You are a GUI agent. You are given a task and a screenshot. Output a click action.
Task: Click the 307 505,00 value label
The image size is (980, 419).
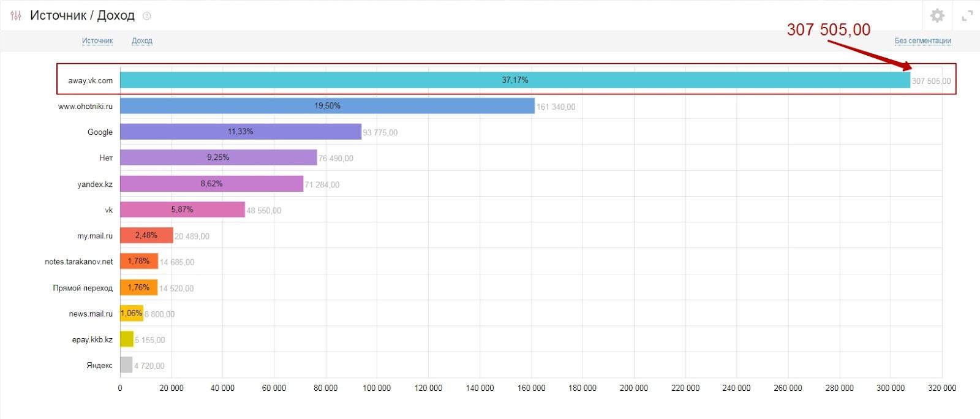click(931, 81)
